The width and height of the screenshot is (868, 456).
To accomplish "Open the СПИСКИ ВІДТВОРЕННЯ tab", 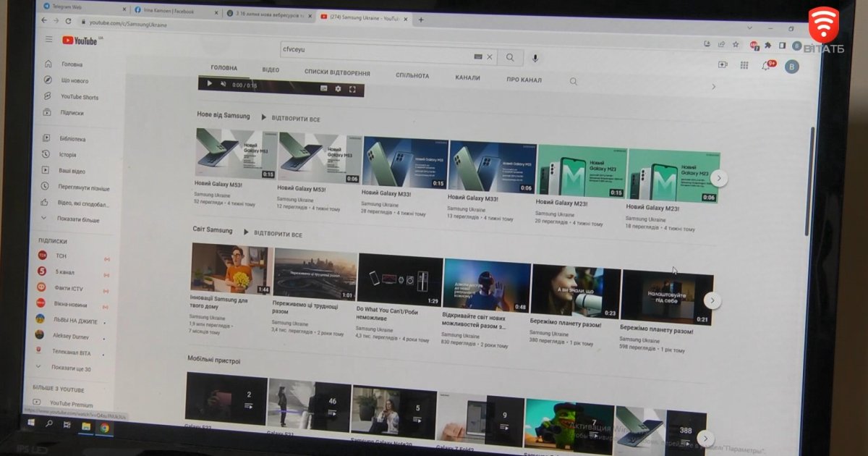I will [x=337, y=73].
